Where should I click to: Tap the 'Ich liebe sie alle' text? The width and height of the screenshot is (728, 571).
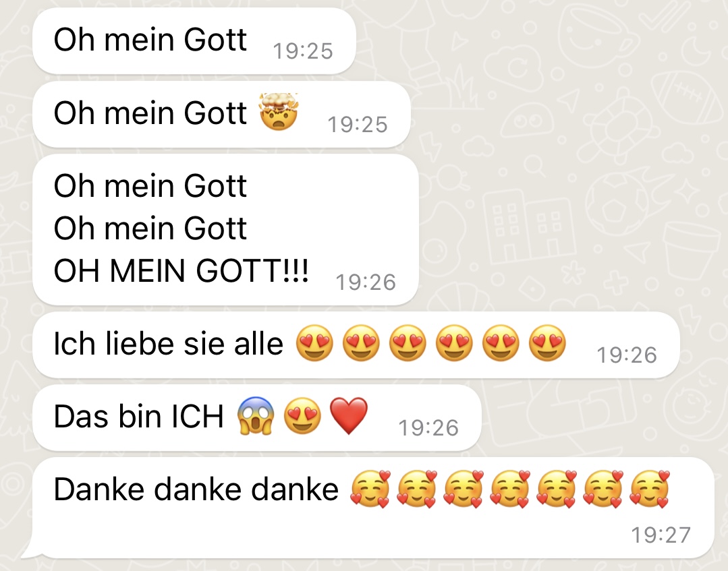(168, 344)
